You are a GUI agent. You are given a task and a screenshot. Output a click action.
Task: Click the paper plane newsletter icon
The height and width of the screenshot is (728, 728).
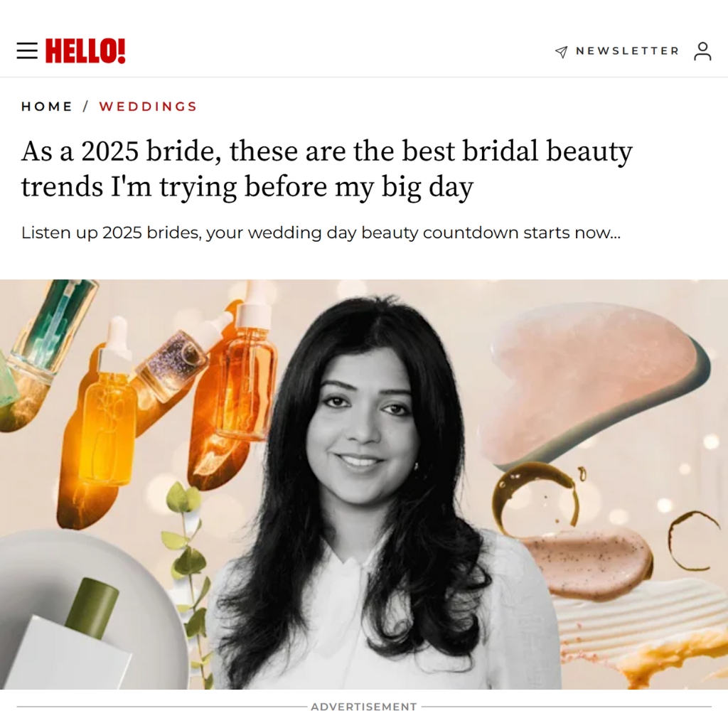coord(562,51)
